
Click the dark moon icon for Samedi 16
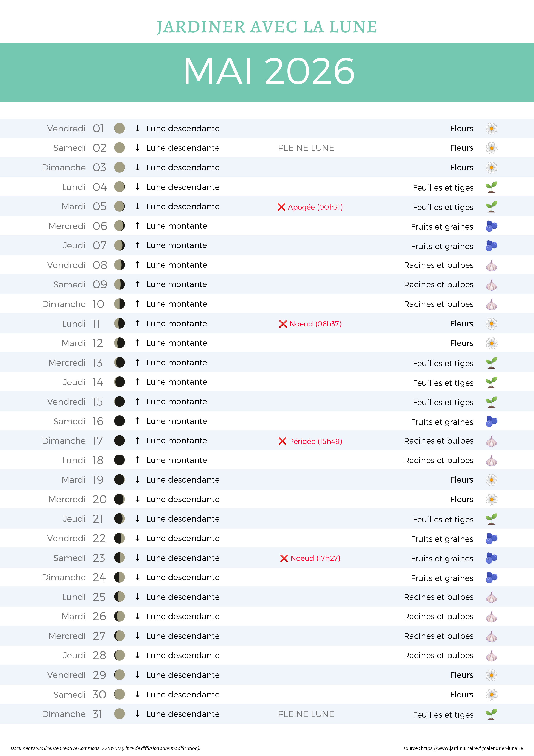(120, 421)
